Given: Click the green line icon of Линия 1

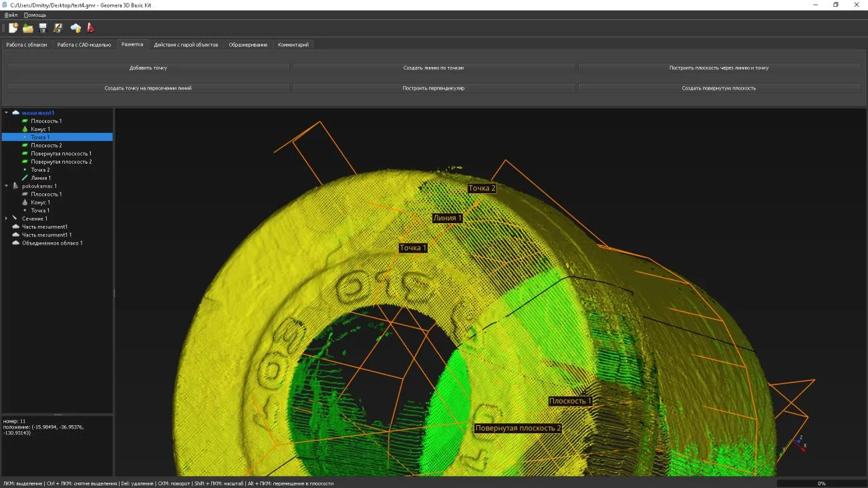Looking at the screenshot, I should [25, 178].
